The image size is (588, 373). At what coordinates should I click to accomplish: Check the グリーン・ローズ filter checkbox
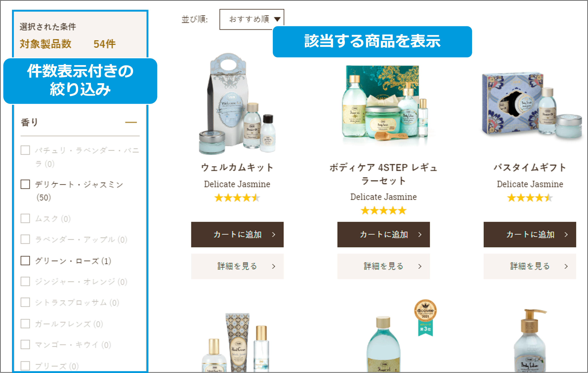25,260
